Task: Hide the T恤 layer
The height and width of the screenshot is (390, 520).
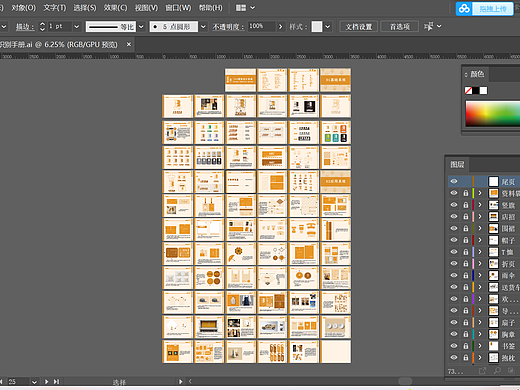Action: [454, 252]
